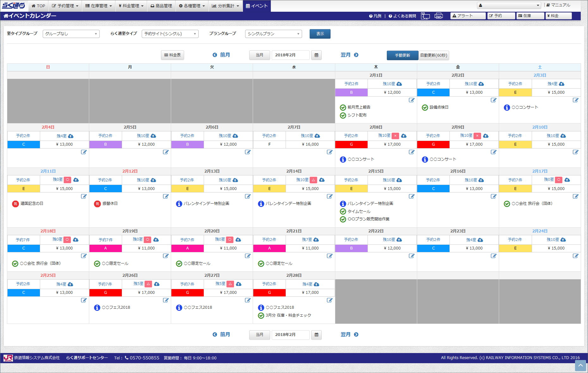This screenshot has height=373, width=588.
Task: Click the red × stock badge on 2月8日
Action: pyautogui.click(x=395, y=136)
